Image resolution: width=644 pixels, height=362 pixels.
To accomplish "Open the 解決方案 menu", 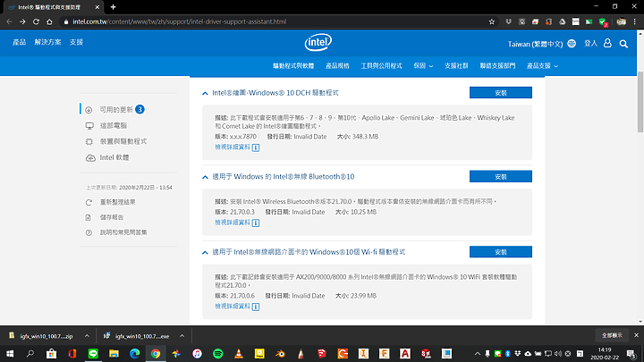I will pos(47,42).
